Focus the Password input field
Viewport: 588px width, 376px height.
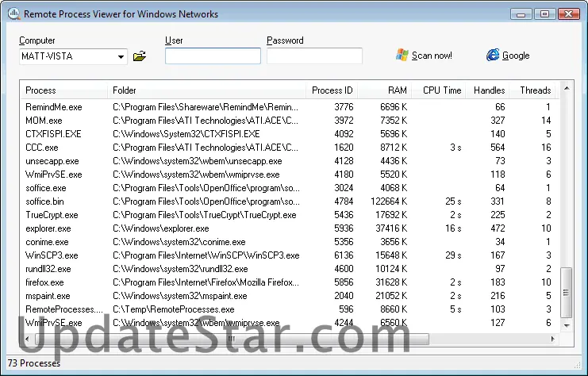[x=314, y=56]
